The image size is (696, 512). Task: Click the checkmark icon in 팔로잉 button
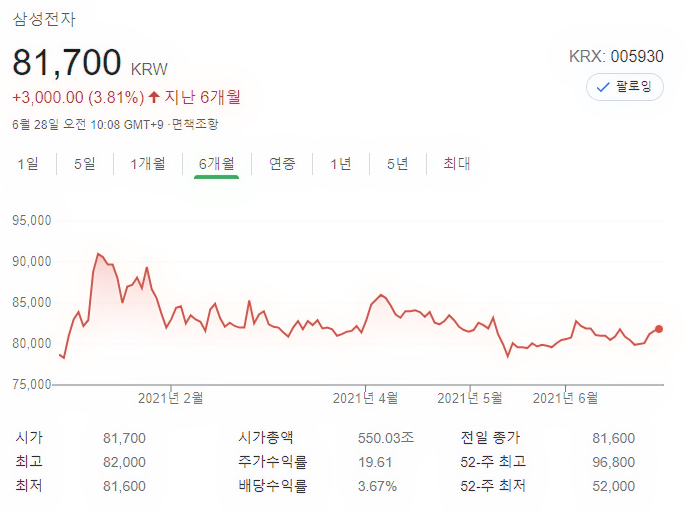[x=603, y=87]
